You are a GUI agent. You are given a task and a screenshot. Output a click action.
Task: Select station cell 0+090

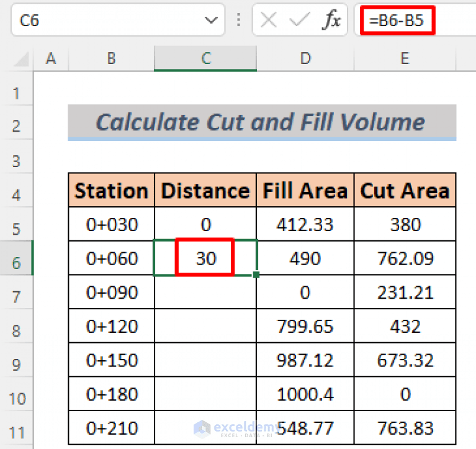coord(112,293)
